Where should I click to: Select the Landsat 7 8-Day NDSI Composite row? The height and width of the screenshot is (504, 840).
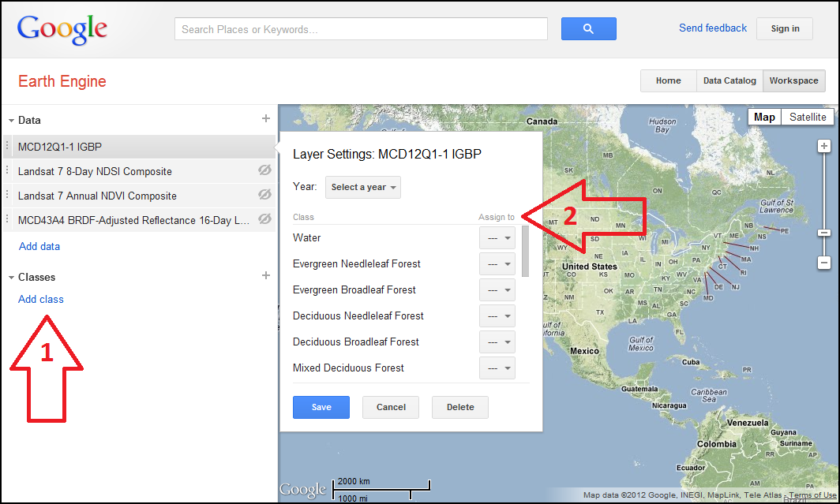coord(139,171)
